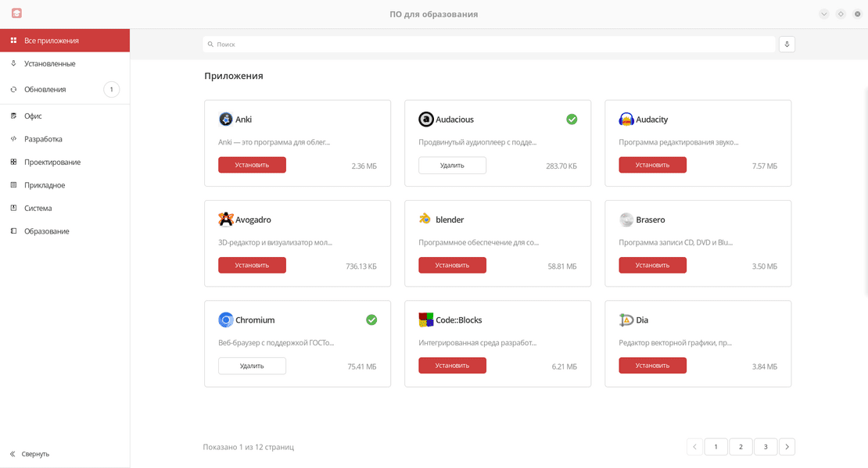Click the Brasero size 3.50 МБ
Image resolution: width=868 pixels, height=468 pixels.
coord(765,266)
